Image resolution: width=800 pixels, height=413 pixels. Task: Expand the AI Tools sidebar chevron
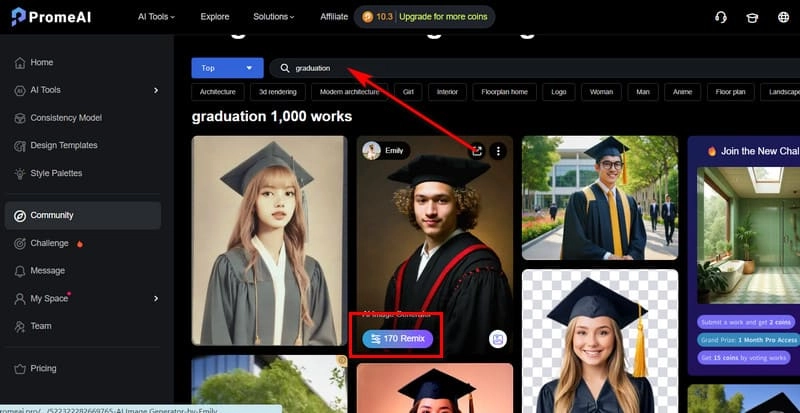[156, 90]
